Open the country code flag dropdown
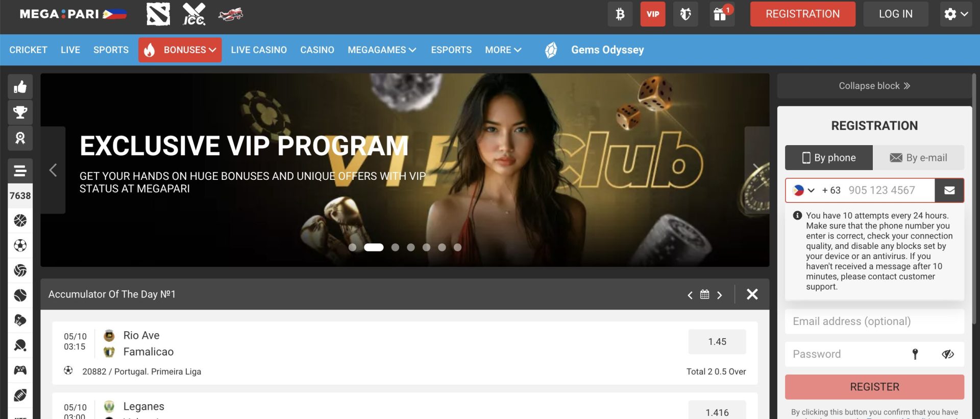This screenshot has height=419, width=980. click(x=804, y=191)
